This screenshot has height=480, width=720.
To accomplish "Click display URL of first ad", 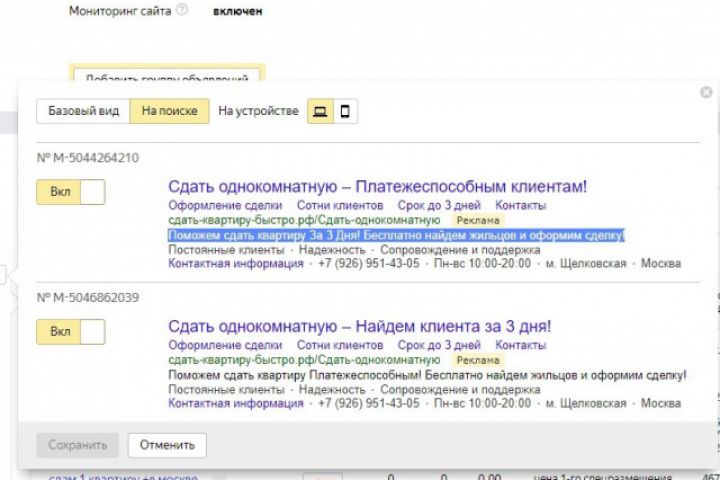I will click(304, 220).
